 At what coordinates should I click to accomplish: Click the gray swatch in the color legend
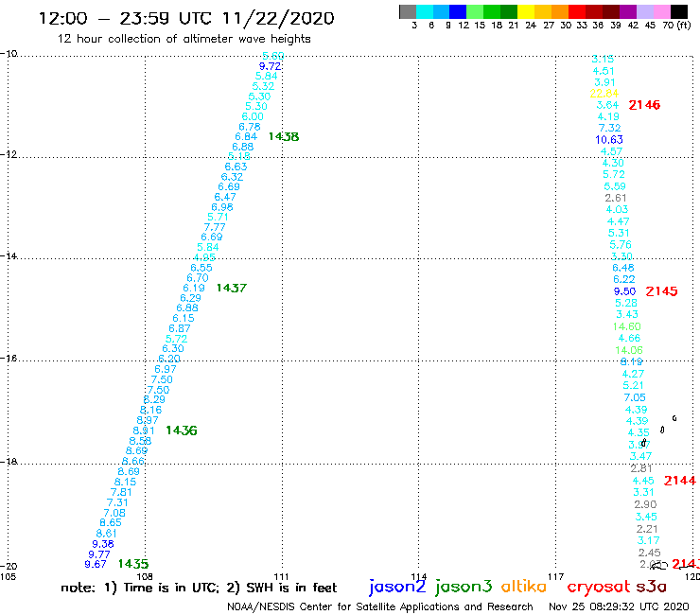click(x=408, y=11)
